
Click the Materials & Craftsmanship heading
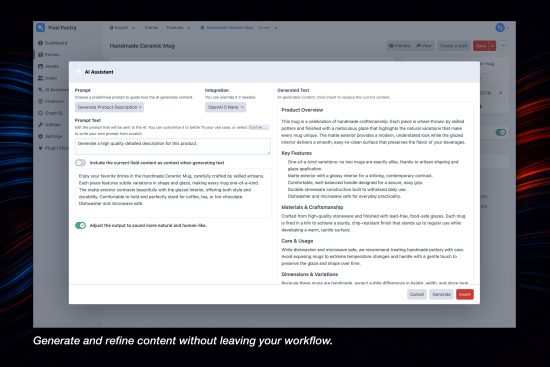[x=312, y=207]
